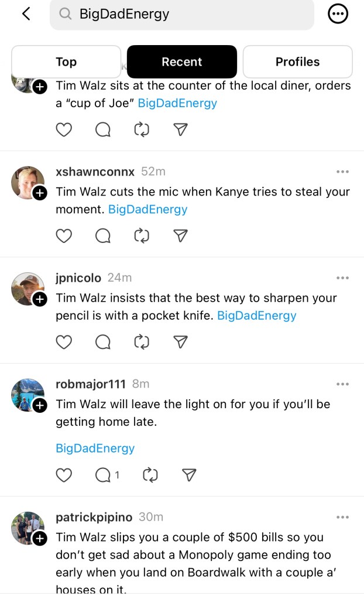
Task: Follow jpnicolo using the plus badge
Action: tap(39, 300)
